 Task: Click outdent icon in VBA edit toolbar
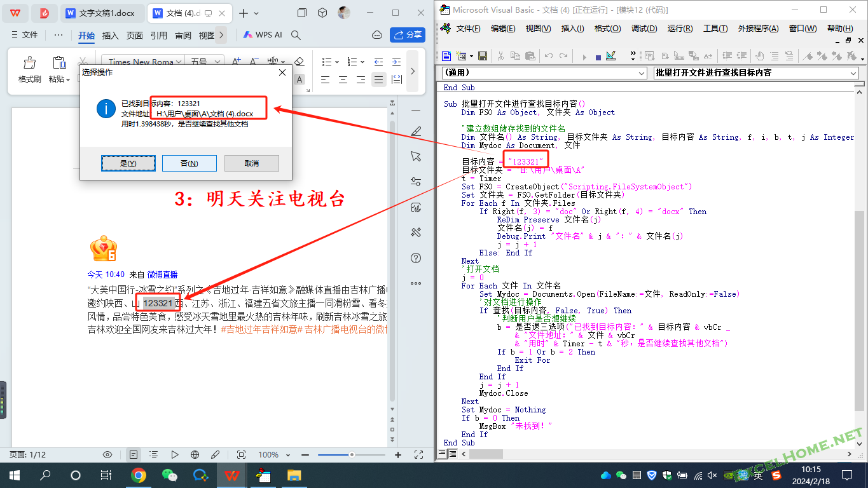point(741,56)
